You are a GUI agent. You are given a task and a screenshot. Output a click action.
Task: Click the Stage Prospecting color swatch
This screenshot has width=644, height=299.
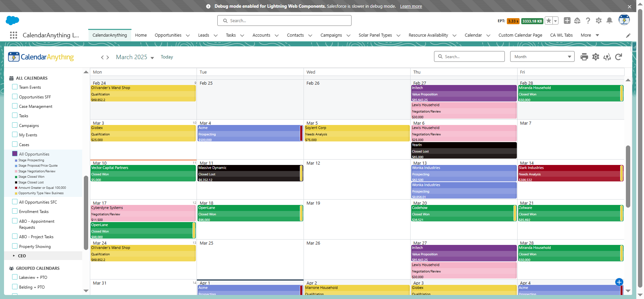tap(16, 161)
